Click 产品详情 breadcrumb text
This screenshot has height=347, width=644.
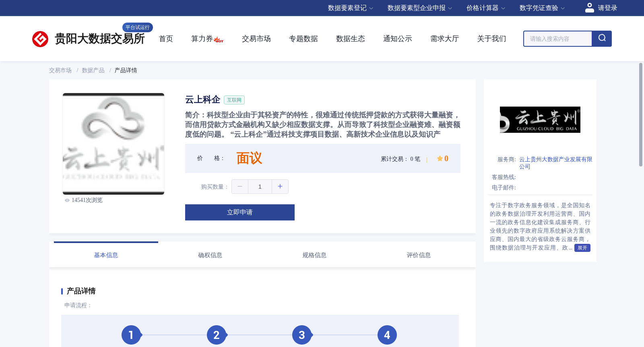coord(126,71)
